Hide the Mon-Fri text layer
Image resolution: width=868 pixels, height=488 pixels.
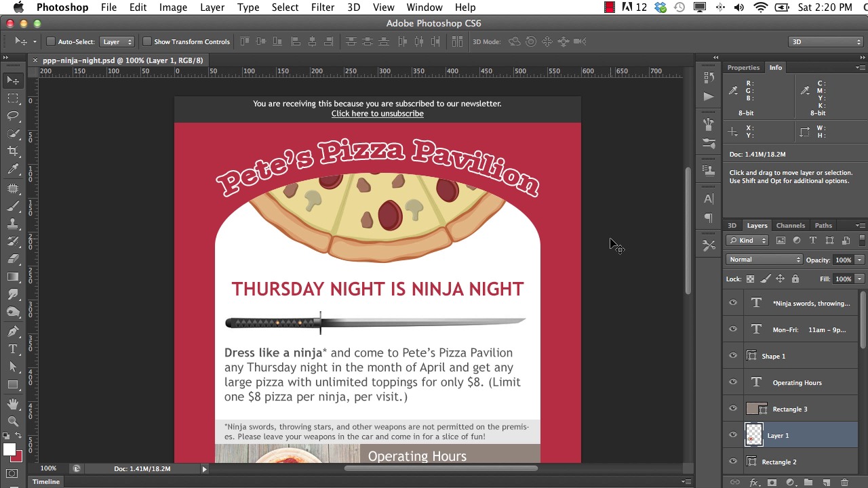pos(733,329)
